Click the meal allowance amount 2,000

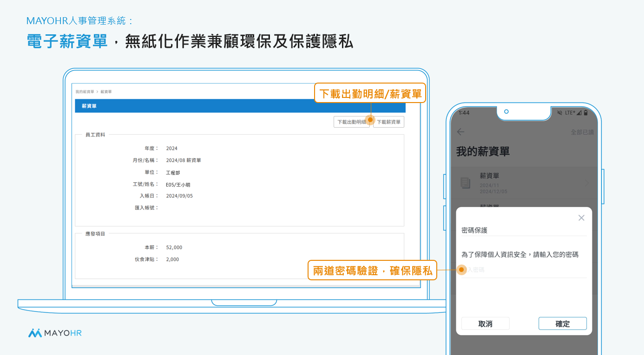pyautogui.click(x=172, y=260)
